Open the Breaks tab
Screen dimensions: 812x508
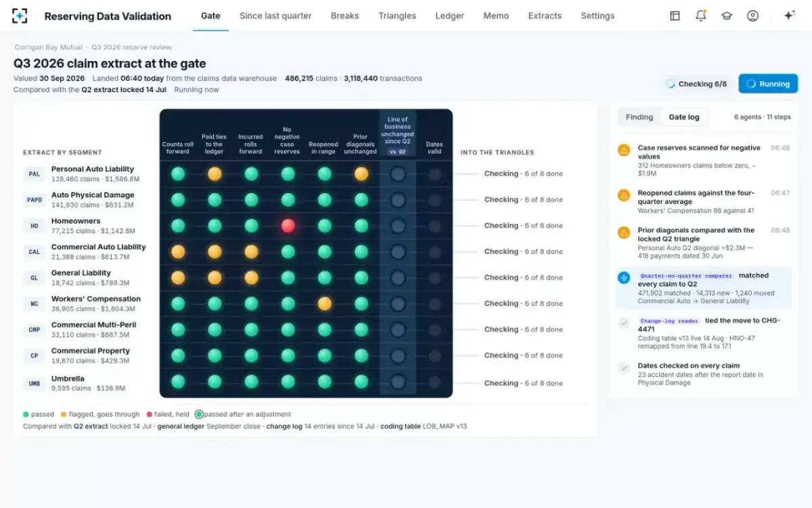[345, 16]
